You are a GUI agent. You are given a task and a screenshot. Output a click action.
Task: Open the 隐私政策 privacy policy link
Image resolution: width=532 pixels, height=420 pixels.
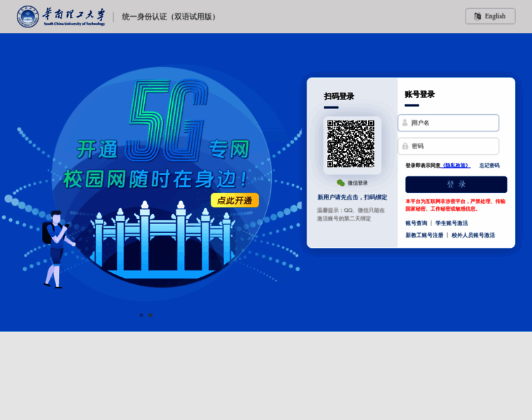(456, 166)
